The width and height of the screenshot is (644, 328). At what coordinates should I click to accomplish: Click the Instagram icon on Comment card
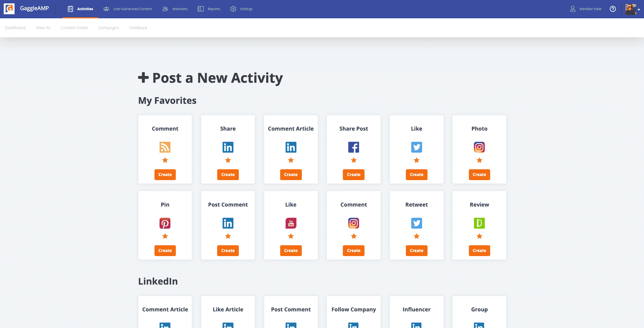tap(354, 223)
